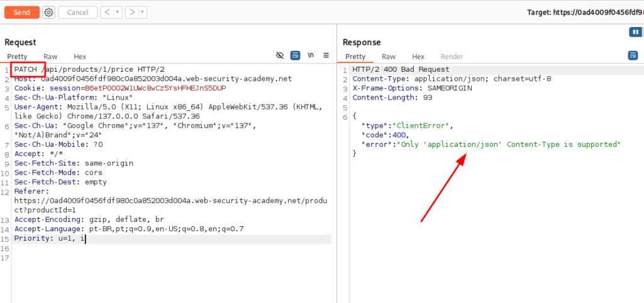Select the Response Render tab
The width and height of the screenshot is (644, 303).
tap(452, 57)
